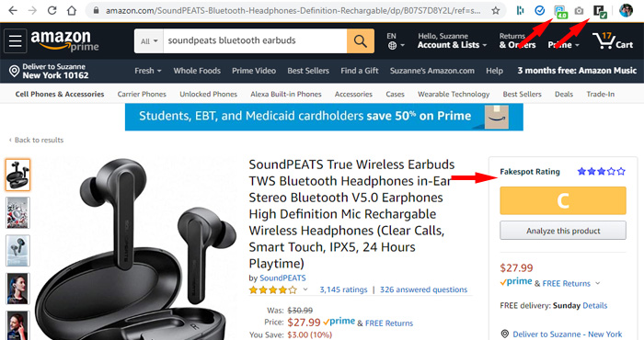
Task: Click the browser reload icon
Action: (52, 10)
